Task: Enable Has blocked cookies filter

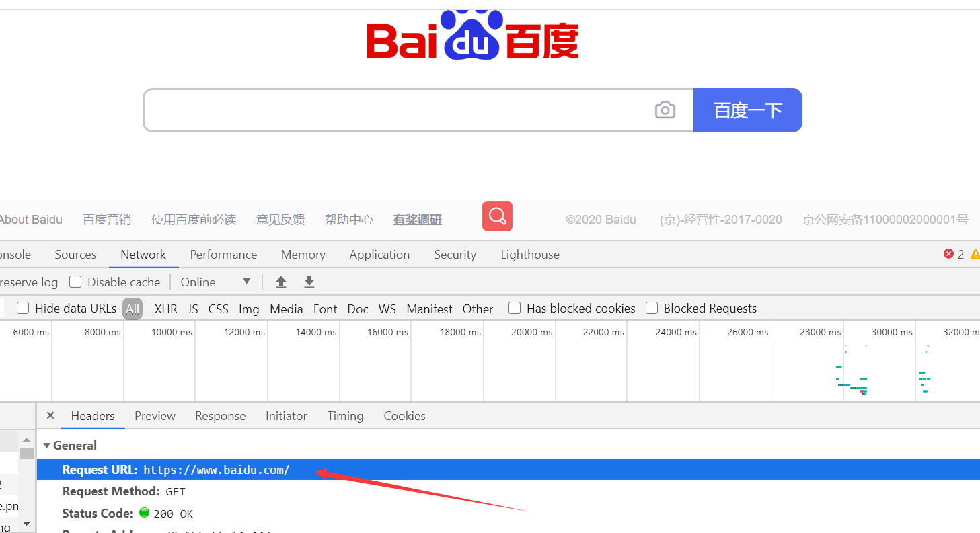Action: tap(514, 308)
